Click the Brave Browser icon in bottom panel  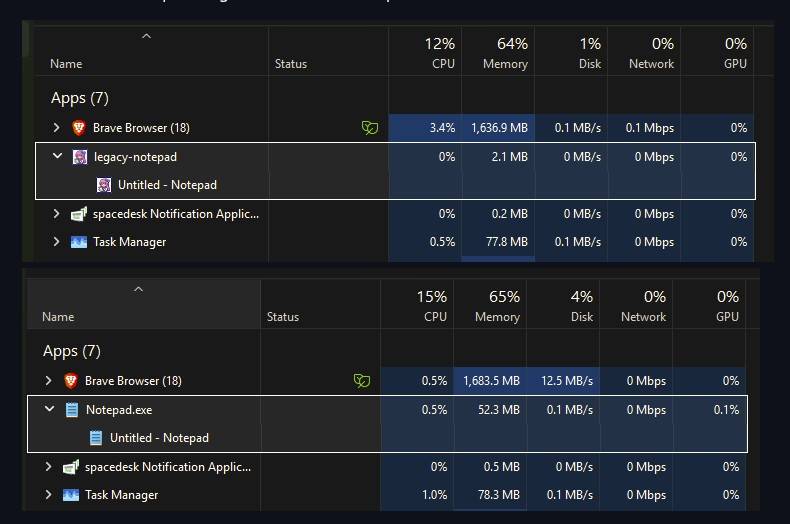[x=71, y=381]
